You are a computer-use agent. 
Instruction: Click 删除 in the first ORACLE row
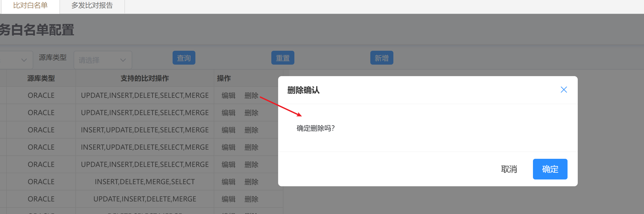251,95
